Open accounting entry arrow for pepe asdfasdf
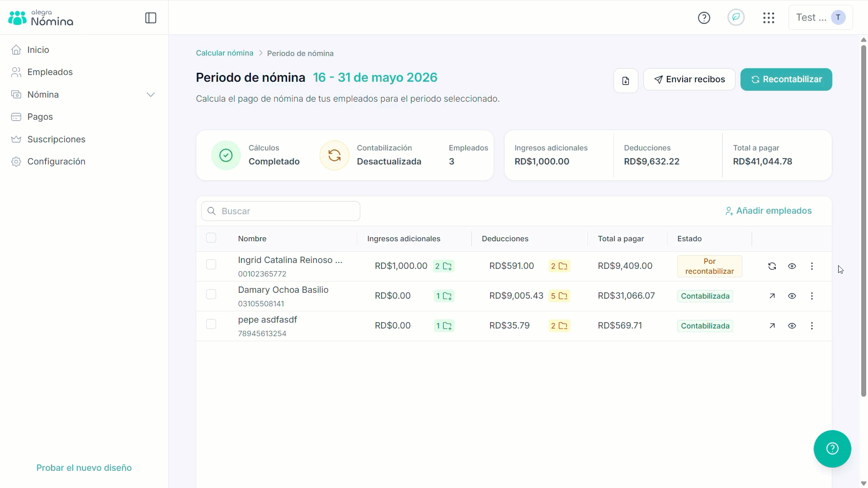Viewport: 868px width, 488px height. tap(772, 326)
